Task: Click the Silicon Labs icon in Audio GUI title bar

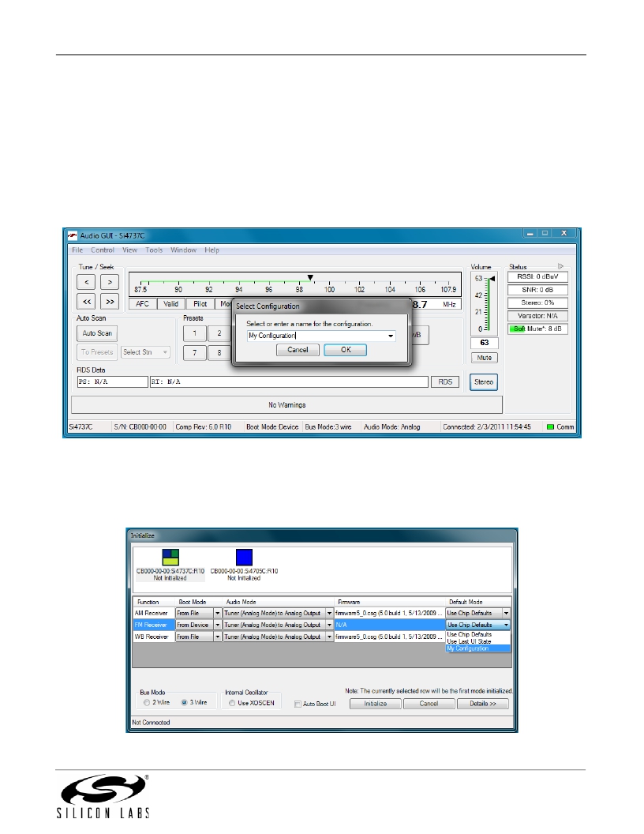Action: coord(73,235)
